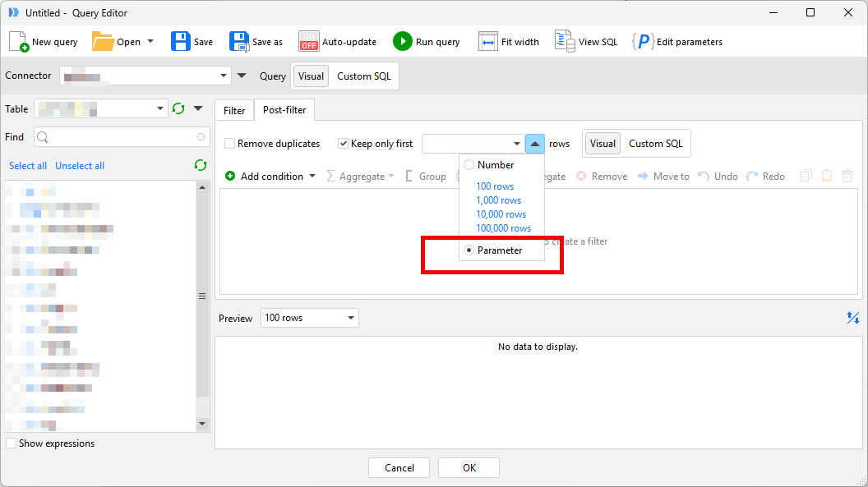Choose the 10,000 rows option
This screenshot has width=868, height=487.
click(501, 214)
